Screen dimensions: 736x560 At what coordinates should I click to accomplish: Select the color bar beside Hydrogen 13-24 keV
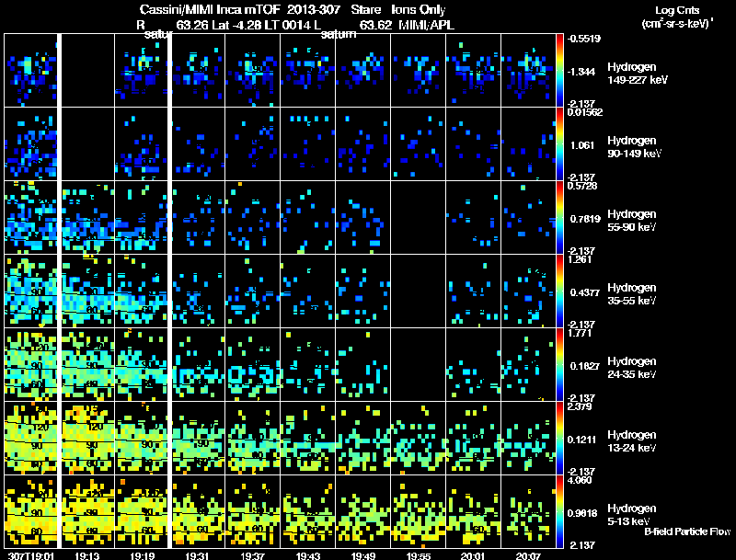pos(559,439)
